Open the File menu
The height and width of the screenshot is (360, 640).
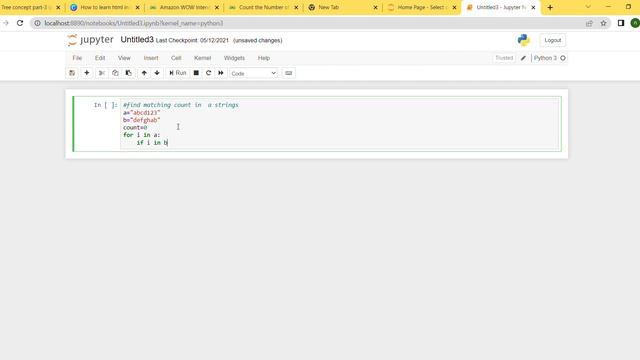point(77,58)
